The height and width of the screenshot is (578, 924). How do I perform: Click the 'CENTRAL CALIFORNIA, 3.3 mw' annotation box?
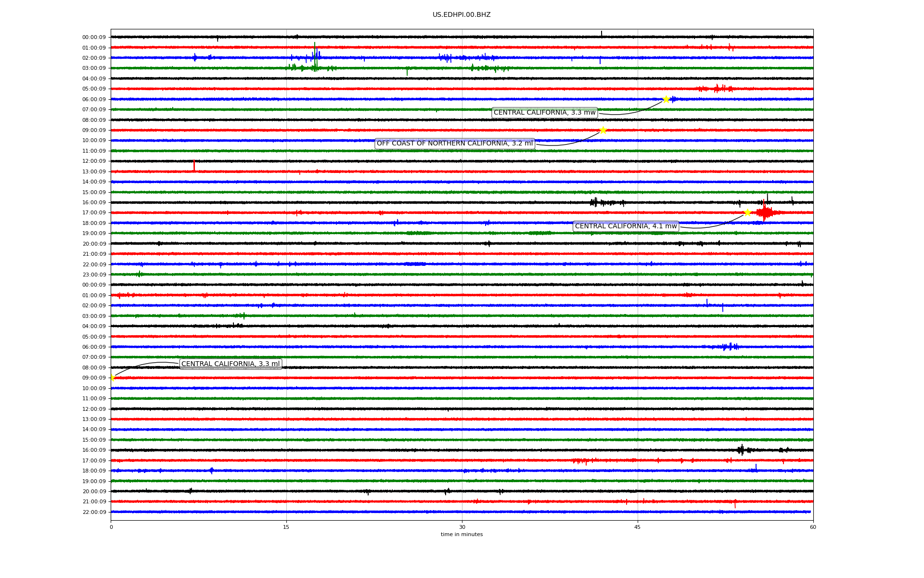[x=544, y=113]
